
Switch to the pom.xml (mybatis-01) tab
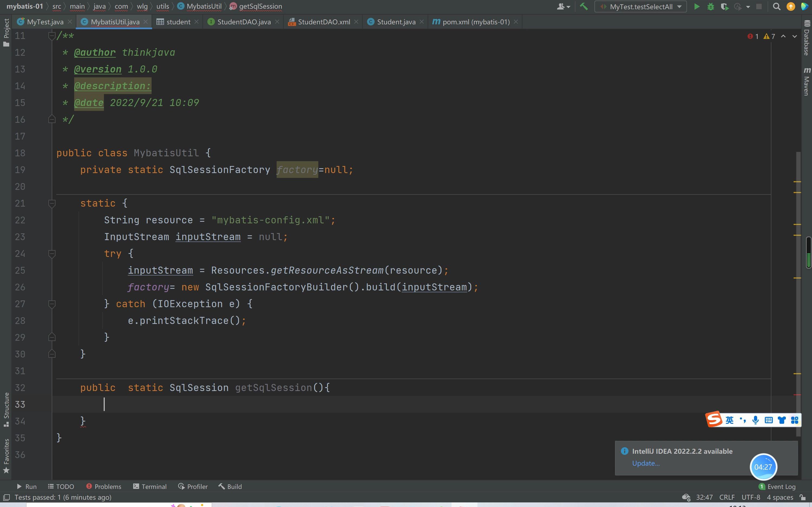[x=476, y=22]
